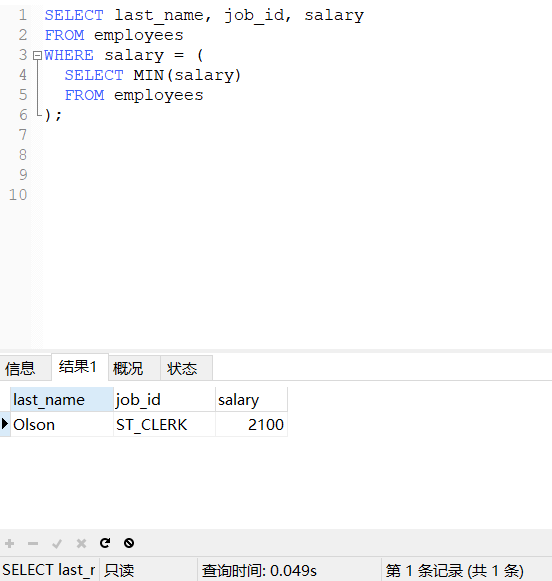Click the 查询时间: 0.049s status entry
This screenshot has height=581, width=552.
coord(259,570)
